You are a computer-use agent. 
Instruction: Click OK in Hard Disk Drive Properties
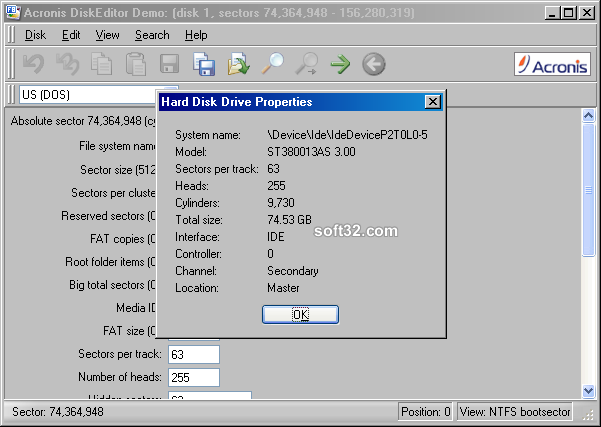(x=300, y=314)
